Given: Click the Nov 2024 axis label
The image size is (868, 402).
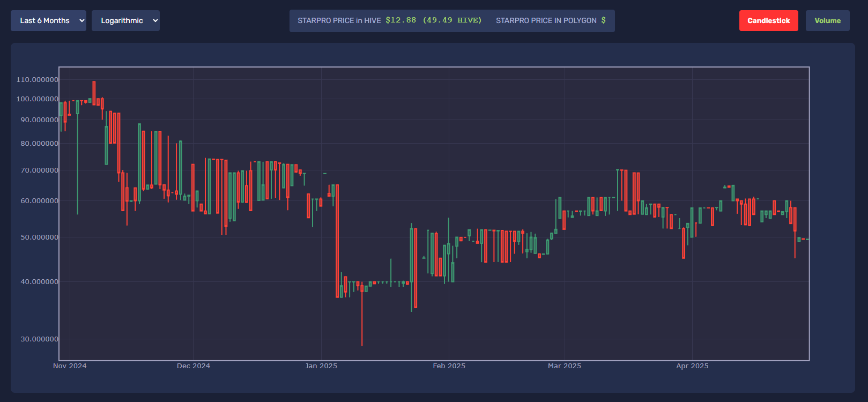Looking at the screenshot, I should 70,366.
